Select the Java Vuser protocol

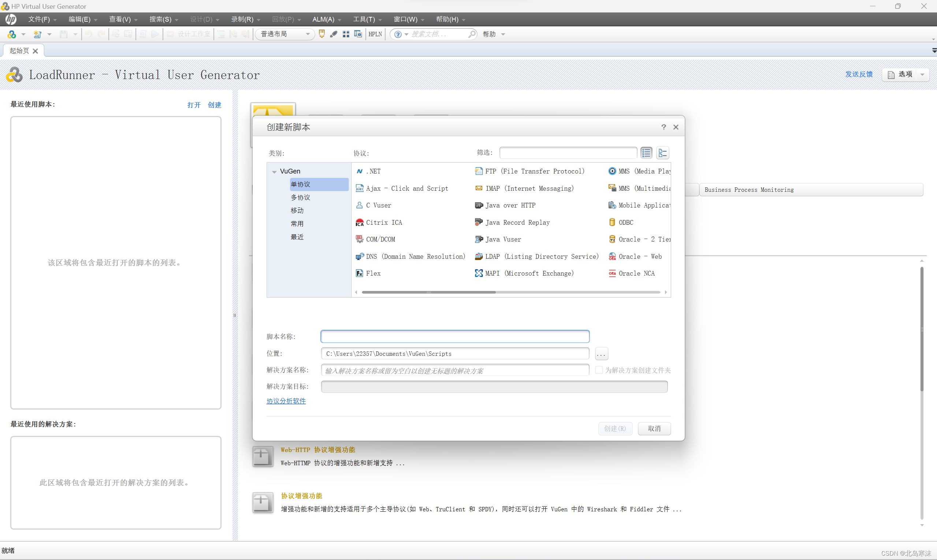click(503, 240)
